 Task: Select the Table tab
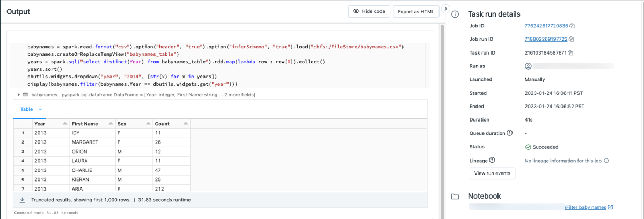(26, 109)
